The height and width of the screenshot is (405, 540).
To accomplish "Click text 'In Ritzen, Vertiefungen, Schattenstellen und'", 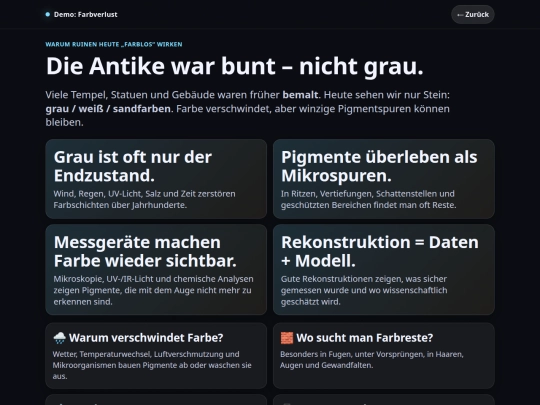I will click(367, 194).
